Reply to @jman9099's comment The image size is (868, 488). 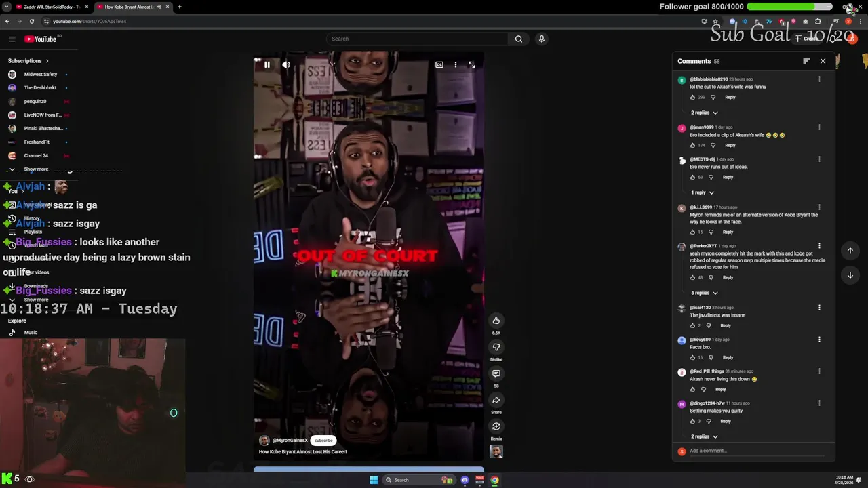tap(730, 145)
